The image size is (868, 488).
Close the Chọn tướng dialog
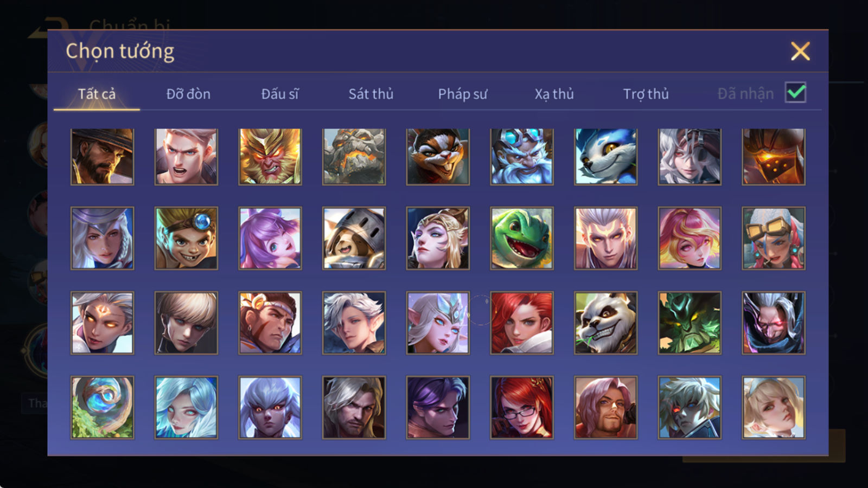(x=800, y=51)
